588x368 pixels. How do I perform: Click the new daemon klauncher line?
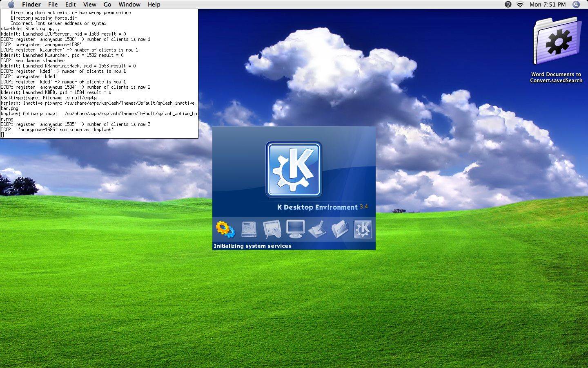33,61
